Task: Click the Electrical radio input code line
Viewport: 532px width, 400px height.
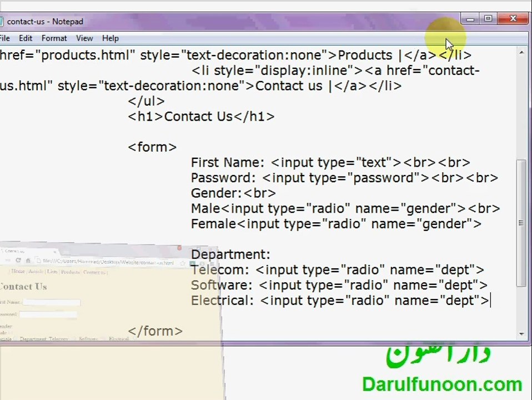Action: pyautogui.click(x=340, y=301)
